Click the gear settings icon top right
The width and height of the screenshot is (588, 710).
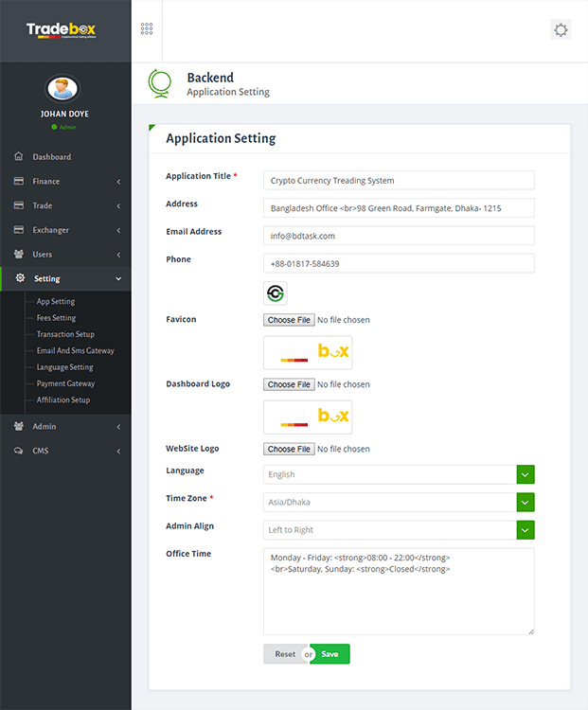click(561, 30)
